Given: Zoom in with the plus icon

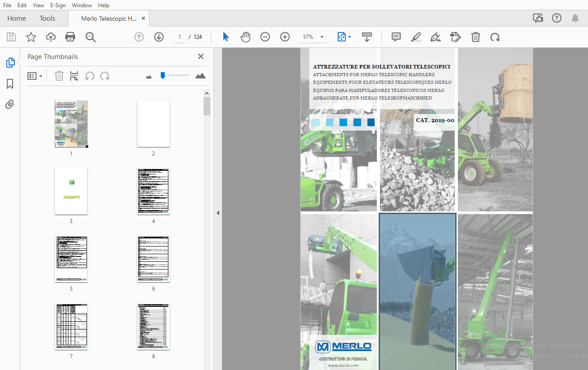Looking at the screenshot, I should 285,37.
